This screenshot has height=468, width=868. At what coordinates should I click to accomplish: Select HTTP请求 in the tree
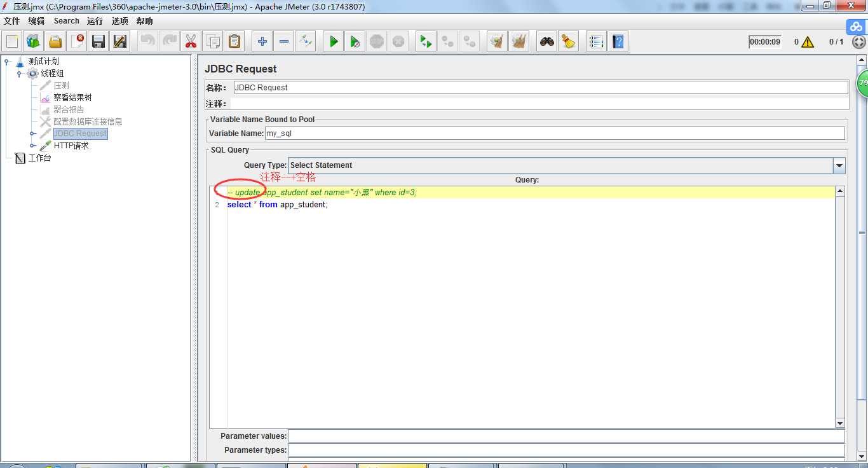click(x=71, y=146)
